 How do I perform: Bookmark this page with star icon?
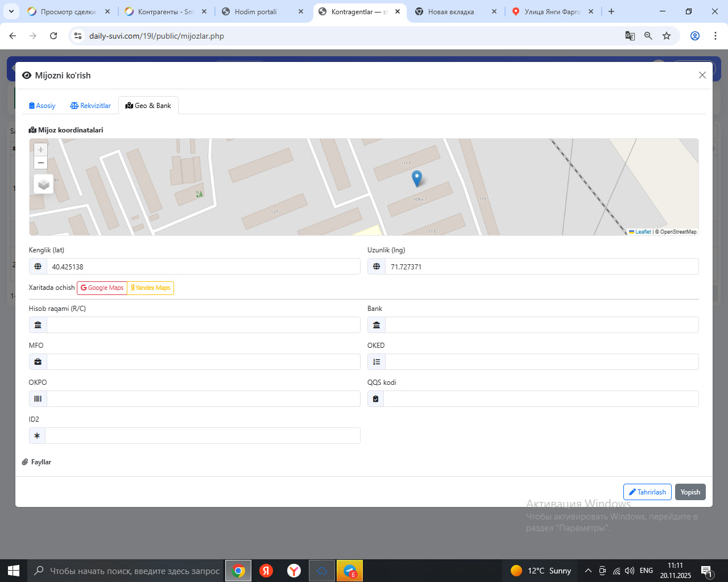[667, 36]
